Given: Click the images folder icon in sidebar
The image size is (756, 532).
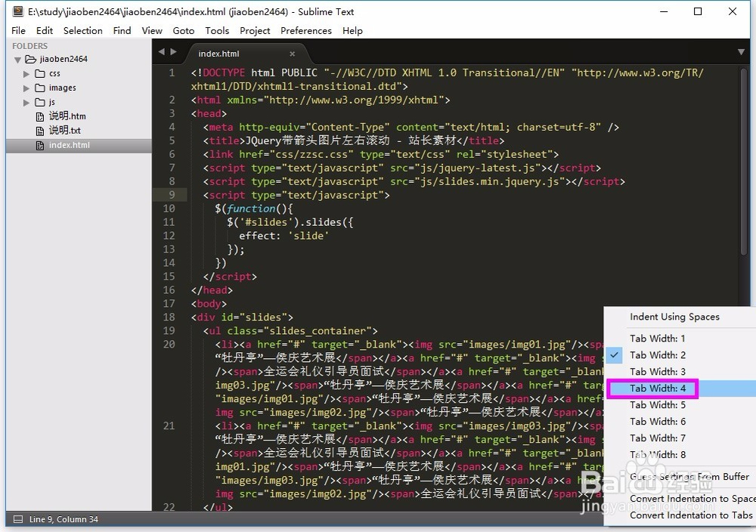Looking at the screenshot, I should (41, 88).
